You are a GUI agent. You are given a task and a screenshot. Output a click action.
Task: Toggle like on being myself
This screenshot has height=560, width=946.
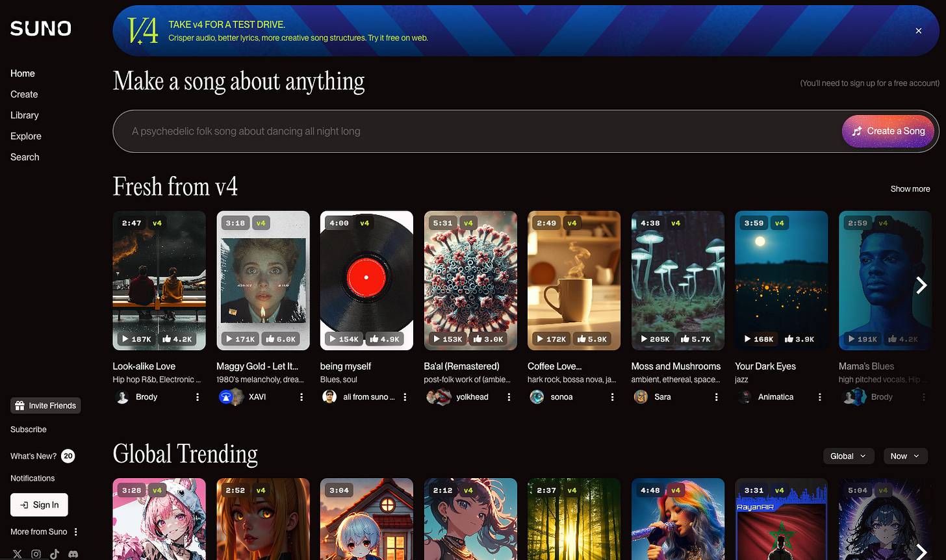click(385, 338)
